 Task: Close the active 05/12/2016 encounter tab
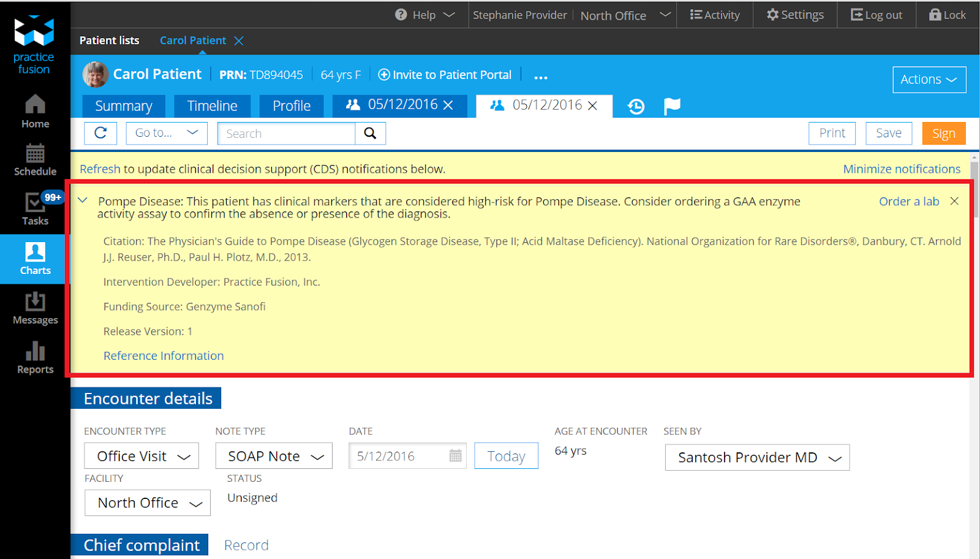tap(592, 106)
